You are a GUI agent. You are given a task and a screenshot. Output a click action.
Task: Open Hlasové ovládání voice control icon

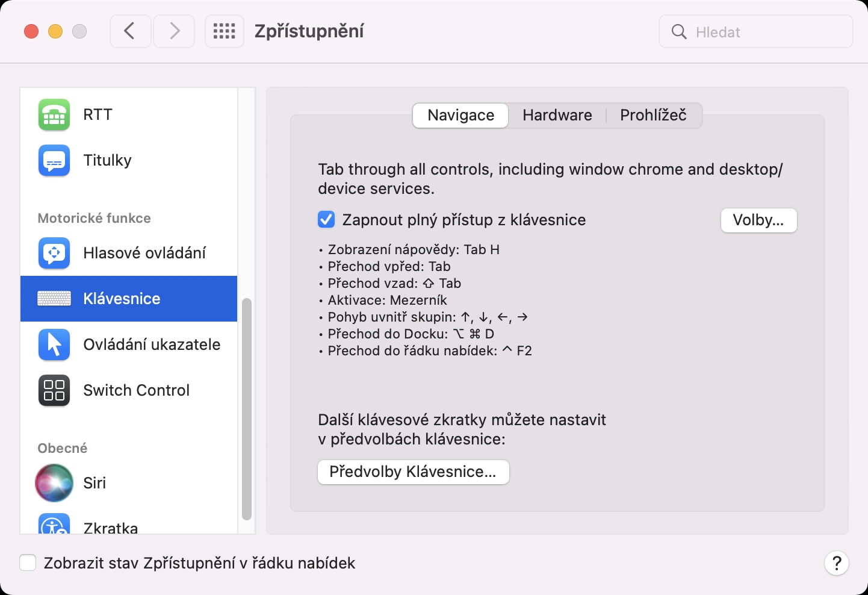click(54, 253)
